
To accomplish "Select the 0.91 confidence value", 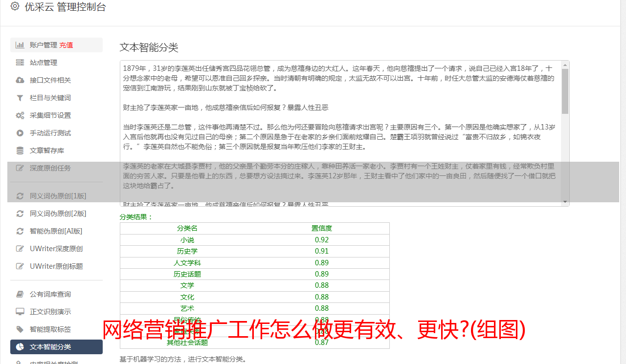I will pos(322,251).
